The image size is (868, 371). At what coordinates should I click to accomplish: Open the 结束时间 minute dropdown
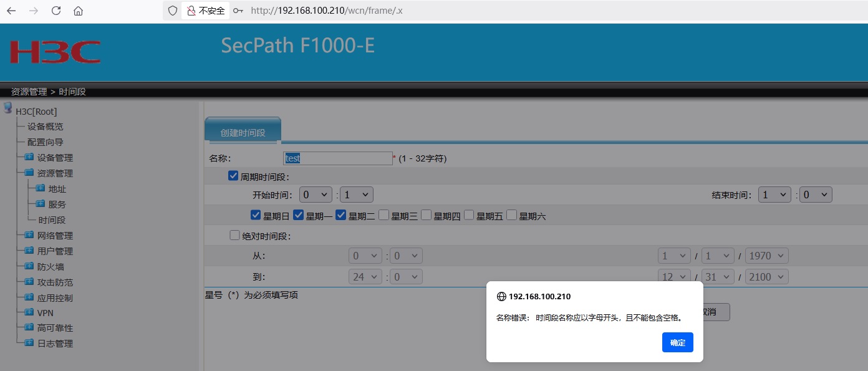[x=816, y=195]
